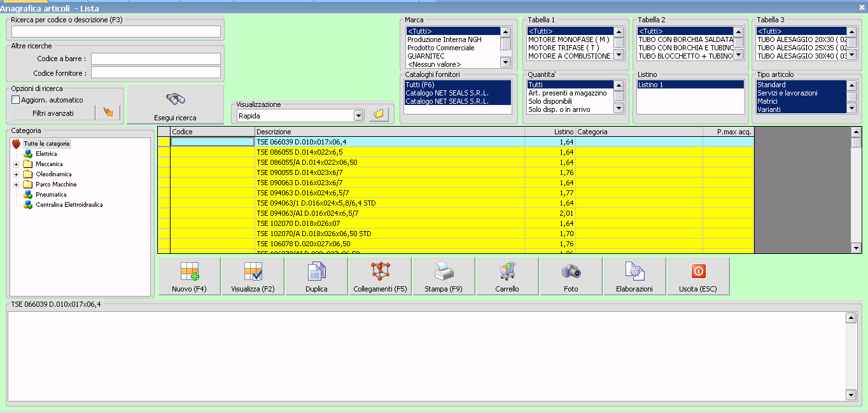
Task: Select GUARNITEC in the Marca list
Action: coord(426,56)
